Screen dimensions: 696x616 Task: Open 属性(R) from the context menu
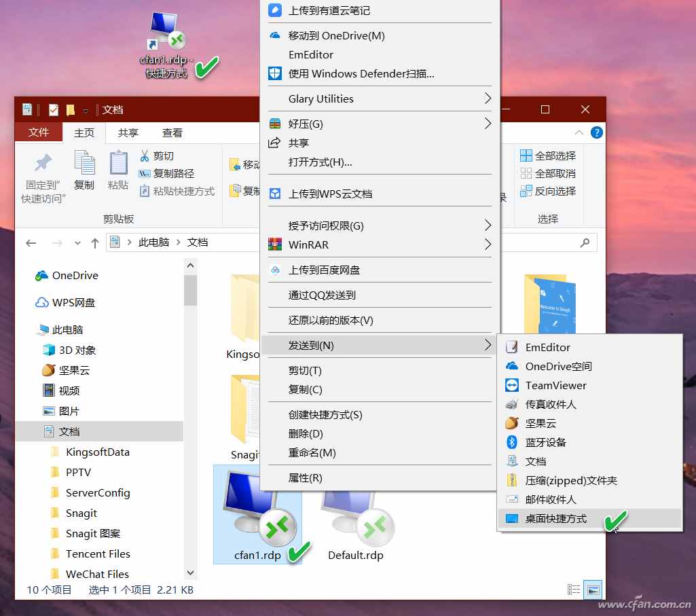(380, 478)
